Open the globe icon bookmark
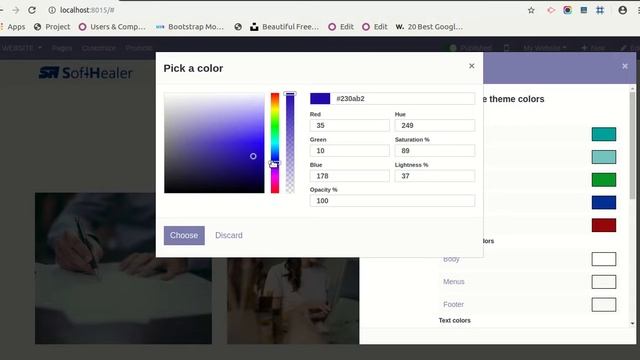This screenshot has height=360, width=640. pos(238,27)
